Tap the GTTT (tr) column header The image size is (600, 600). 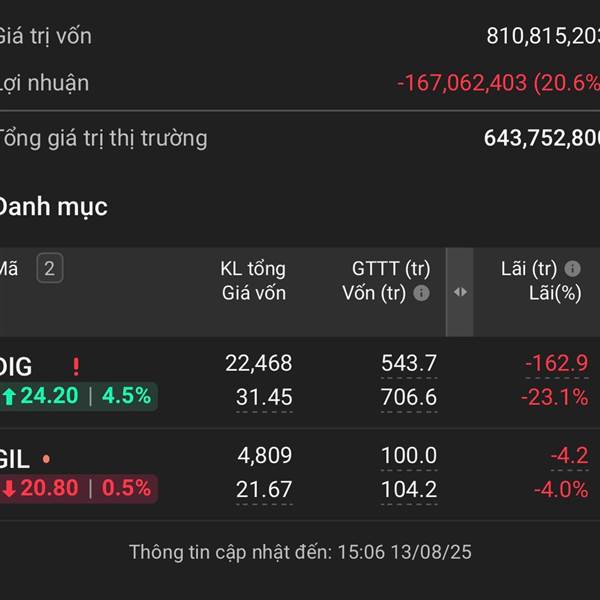pyautogui.click(x=391, y=269)
